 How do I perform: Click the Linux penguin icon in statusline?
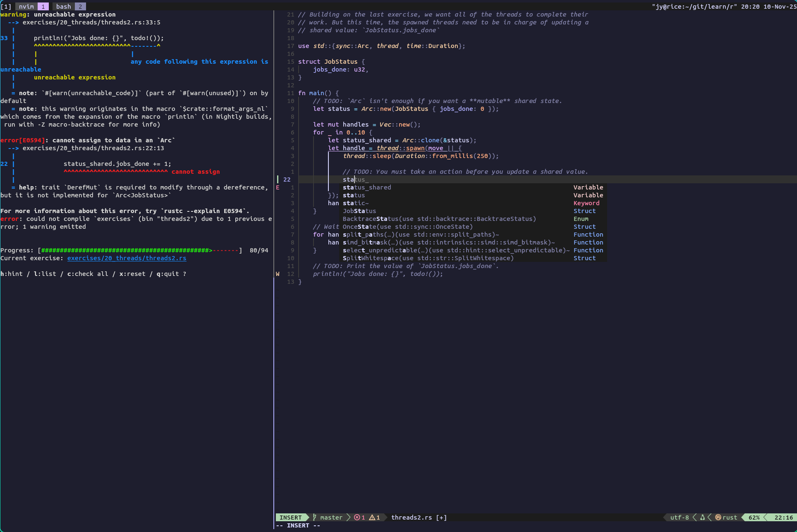pos(702,517)
